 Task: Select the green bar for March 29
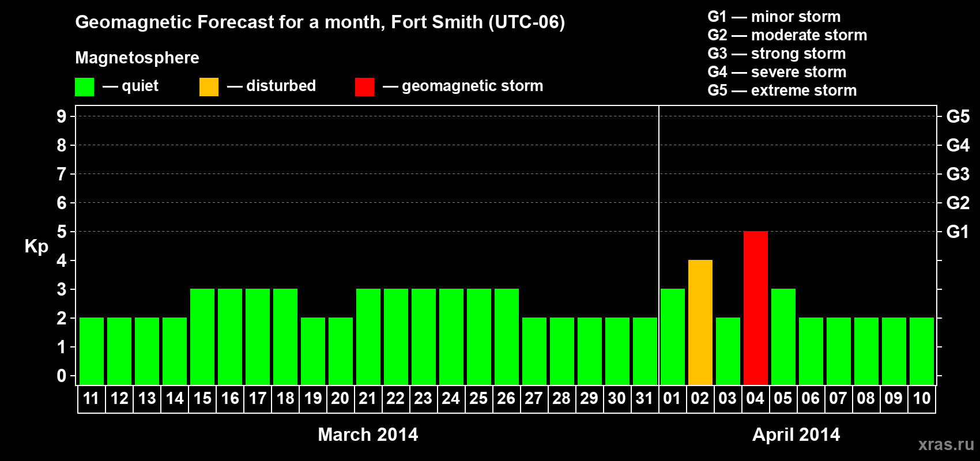coord(590,351)
